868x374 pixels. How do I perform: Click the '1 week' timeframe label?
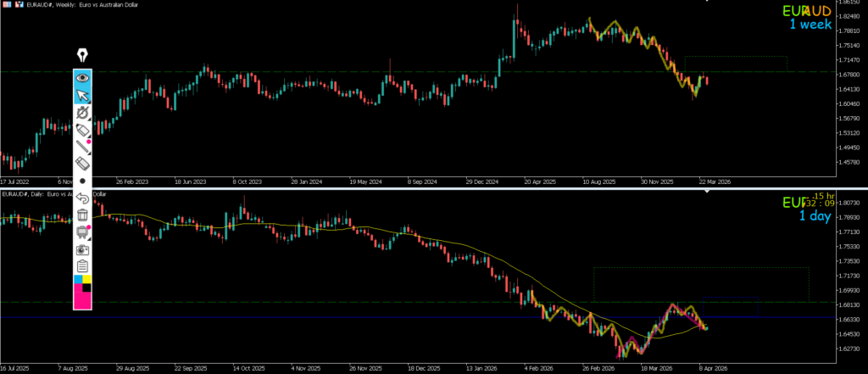pyautogui.click(x=810, y=25)
